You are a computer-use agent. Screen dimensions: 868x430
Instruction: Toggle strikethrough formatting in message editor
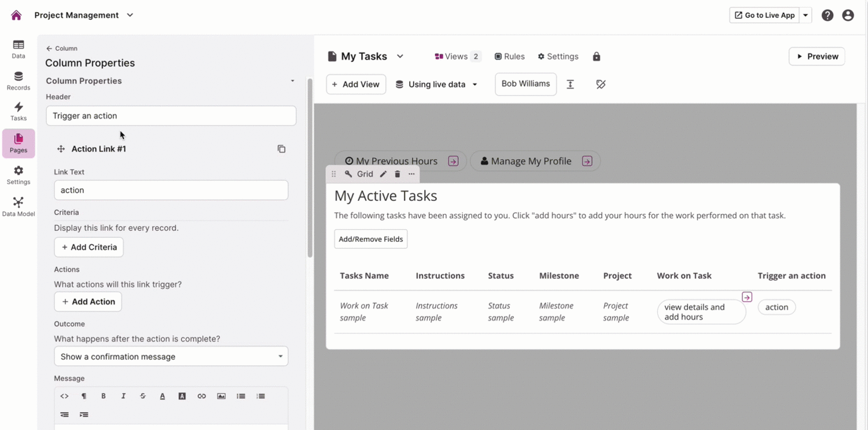click(143, 396)
